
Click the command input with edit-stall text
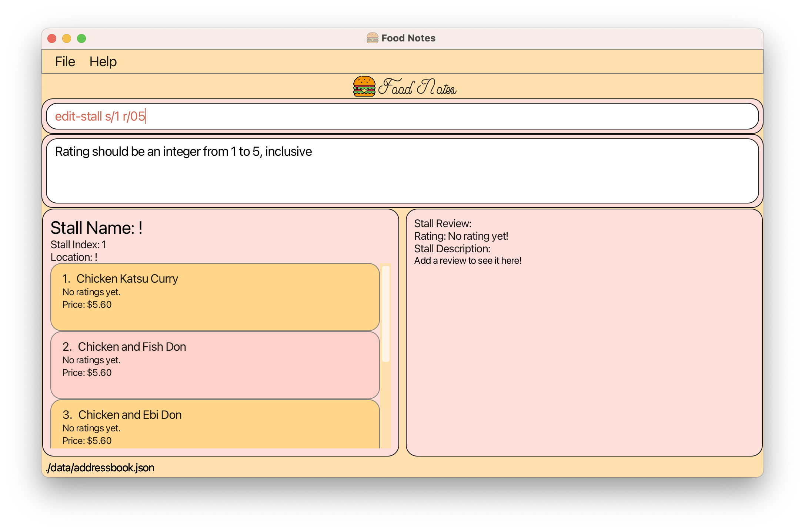402,116
